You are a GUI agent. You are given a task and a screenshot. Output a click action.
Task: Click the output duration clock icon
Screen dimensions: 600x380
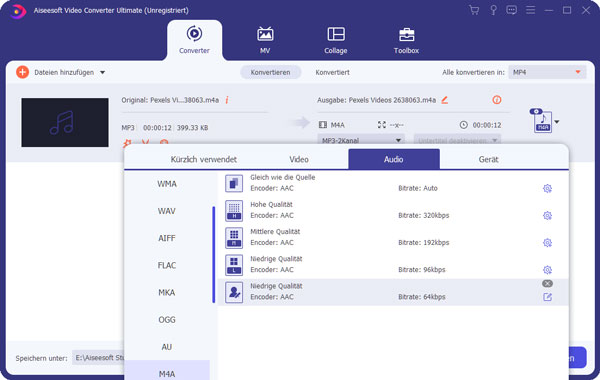click(x=463, y=125)
